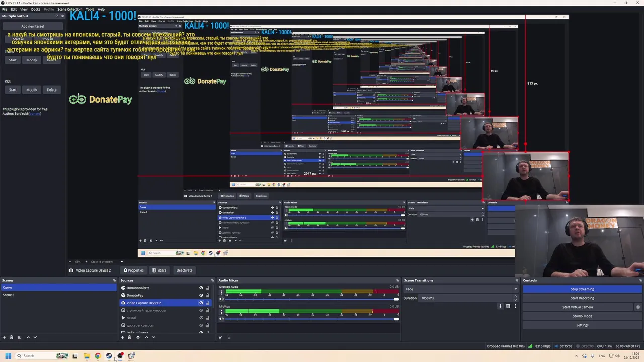644x362 pixels.
Task: Increase transition duration stepper up arrow
Action: point(515,297)
